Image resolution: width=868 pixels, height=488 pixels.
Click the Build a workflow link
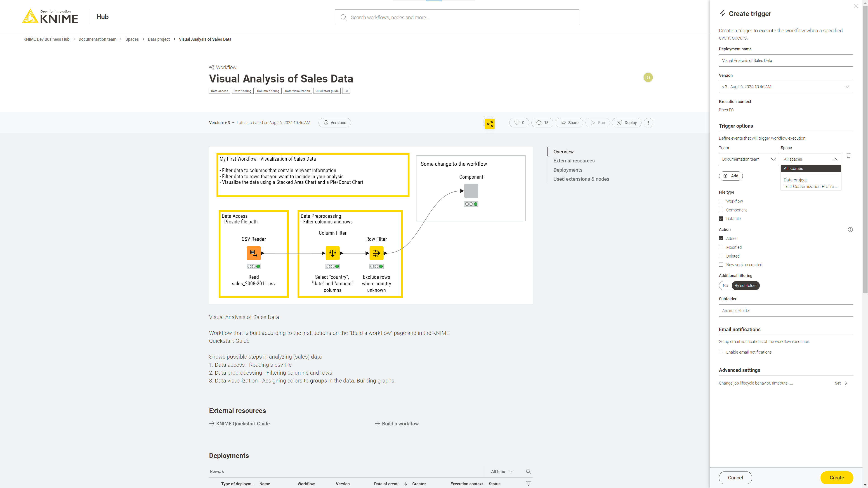coord(401,424)
